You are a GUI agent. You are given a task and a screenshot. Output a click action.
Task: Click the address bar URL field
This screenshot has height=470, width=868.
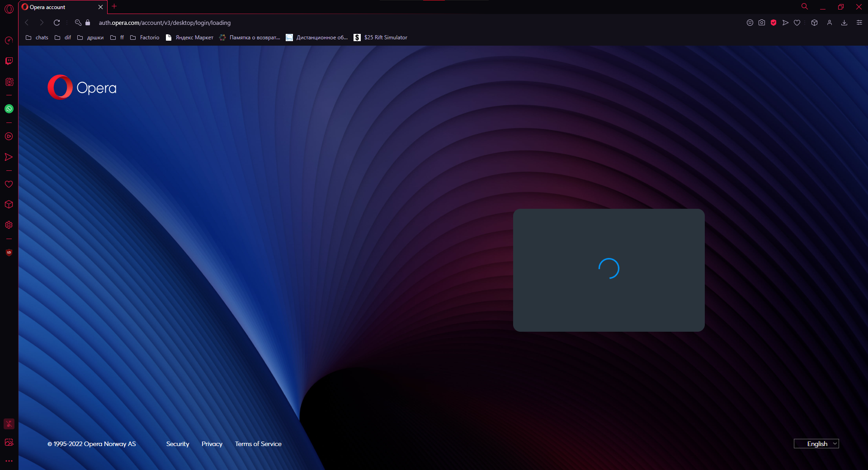point(165,23)
